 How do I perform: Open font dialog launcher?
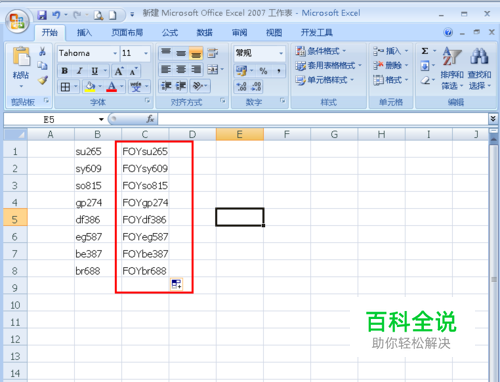[x=147, y=101]
